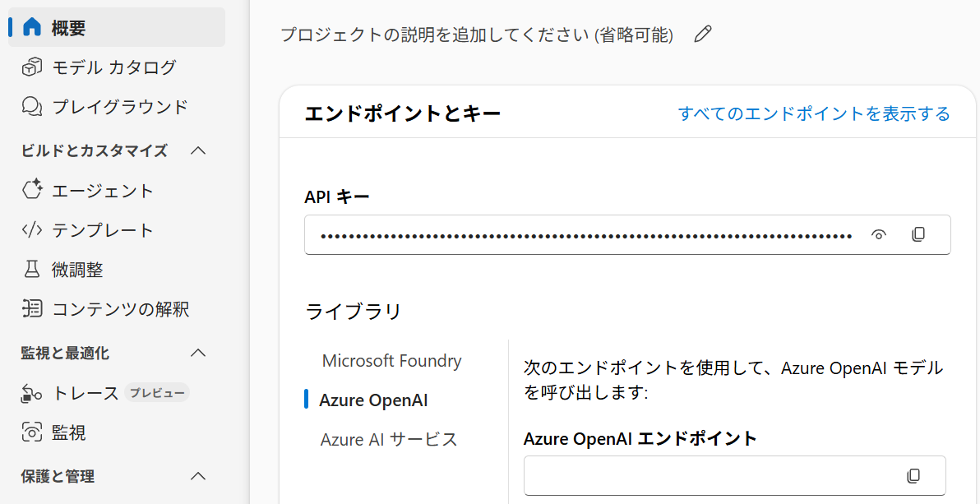Collapse the 監視と最適化 section
The width and height of the screenshot is (980, 504).
click(198, 353)
